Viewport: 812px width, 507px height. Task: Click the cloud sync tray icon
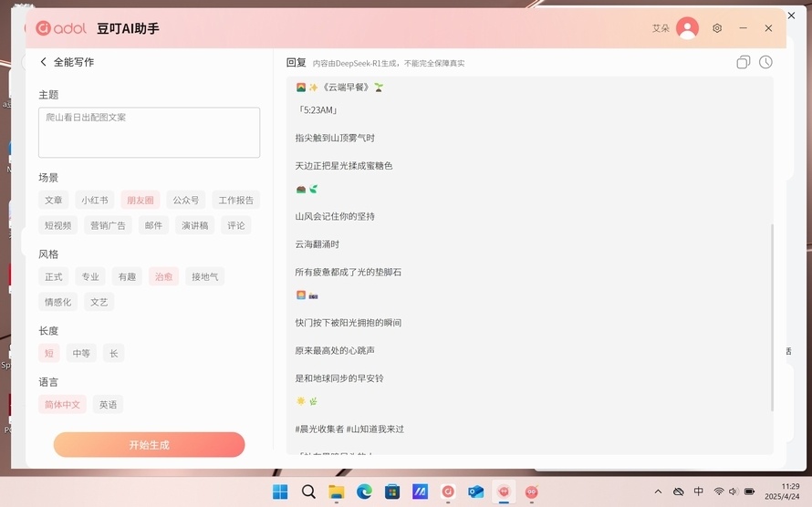679,491
